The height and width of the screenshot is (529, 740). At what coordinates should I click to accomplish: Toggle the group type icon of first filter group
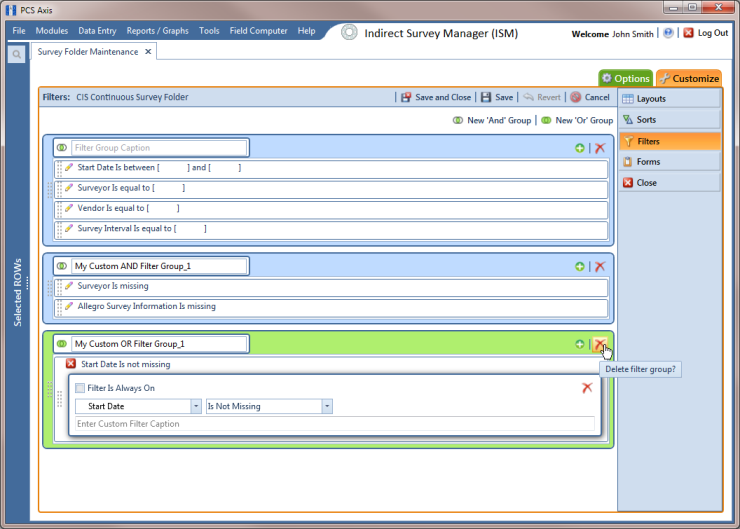click(x=62, y=148)
